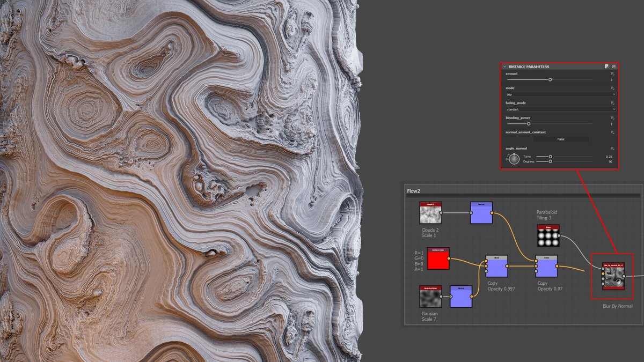Toggle normal_amount_constant from False to True
644x362 pixels.
[x=561, y=139]
